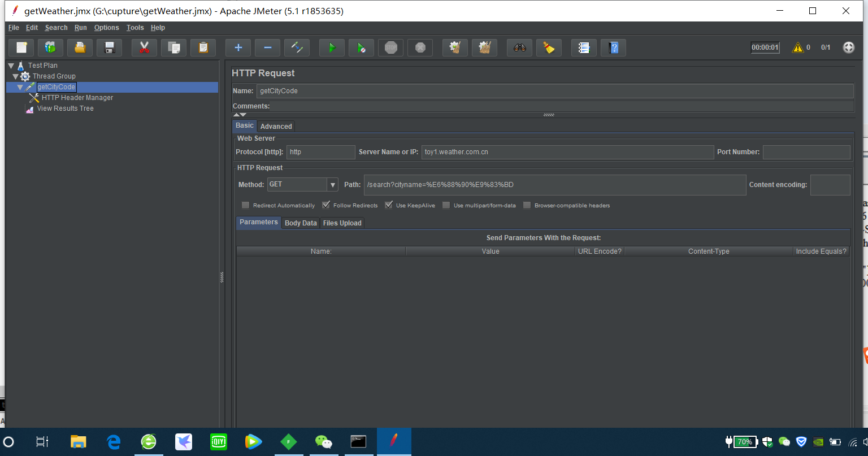Clear all results with double broom icon
Viewport: 868px width, 456px height.
(x=485, y=48)
